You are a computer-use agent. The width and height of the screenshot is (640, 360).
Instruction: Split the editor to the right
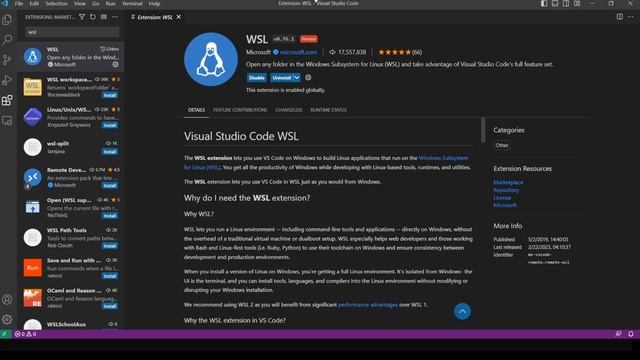[x=620, y=17]
